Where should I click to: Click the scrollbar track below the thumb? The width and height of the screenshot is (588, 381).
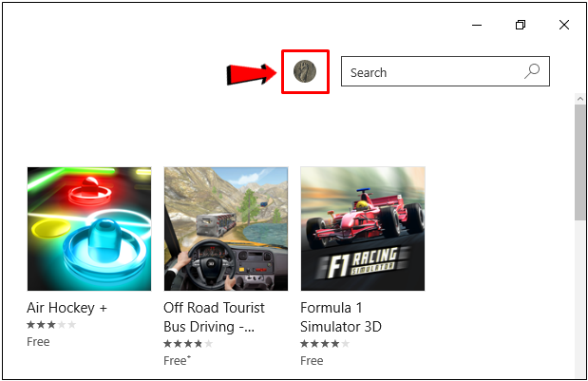click(579, 304)
